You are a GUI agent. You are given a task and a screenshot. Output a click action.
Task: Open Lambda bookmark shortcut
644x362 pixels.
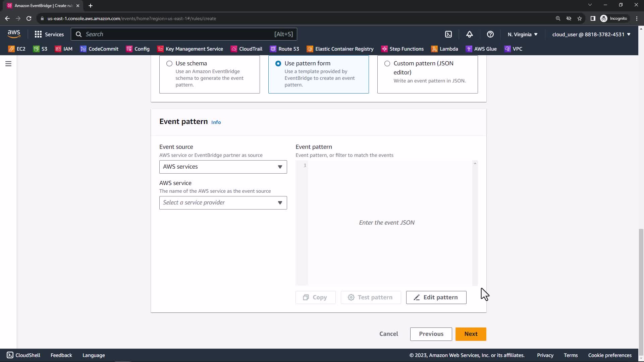coord(445,49)
